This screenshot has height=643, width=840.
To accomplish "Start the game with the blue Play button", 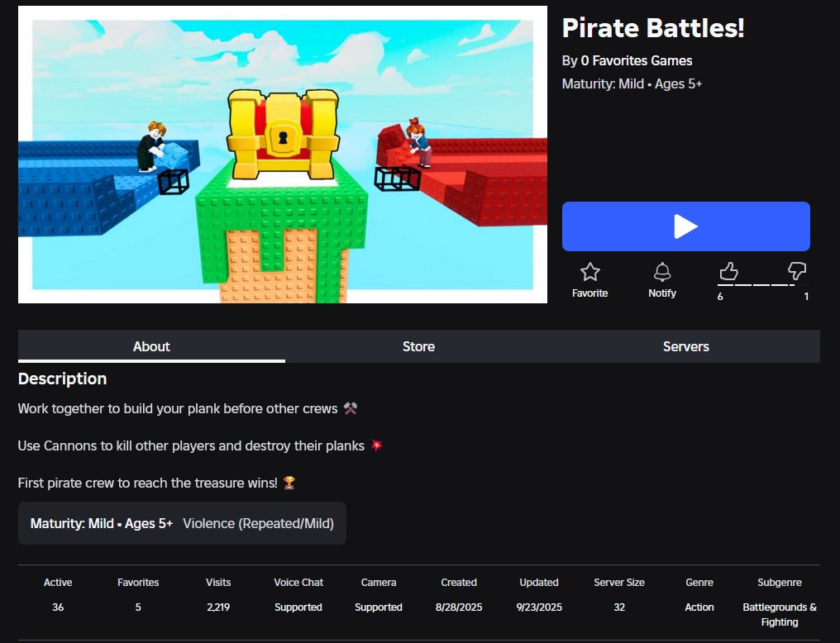I will click(x=685, y=226).
